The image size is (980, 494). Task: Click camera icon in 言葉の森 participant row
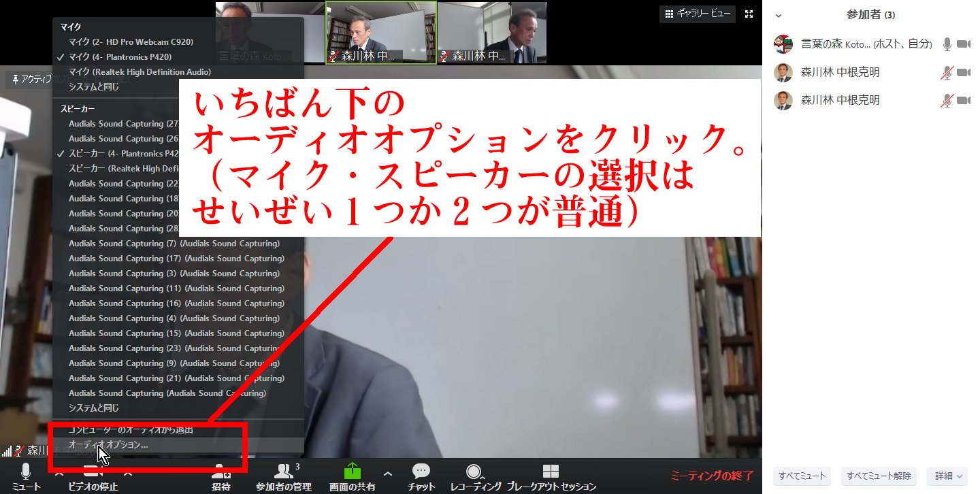pos(963,44)
